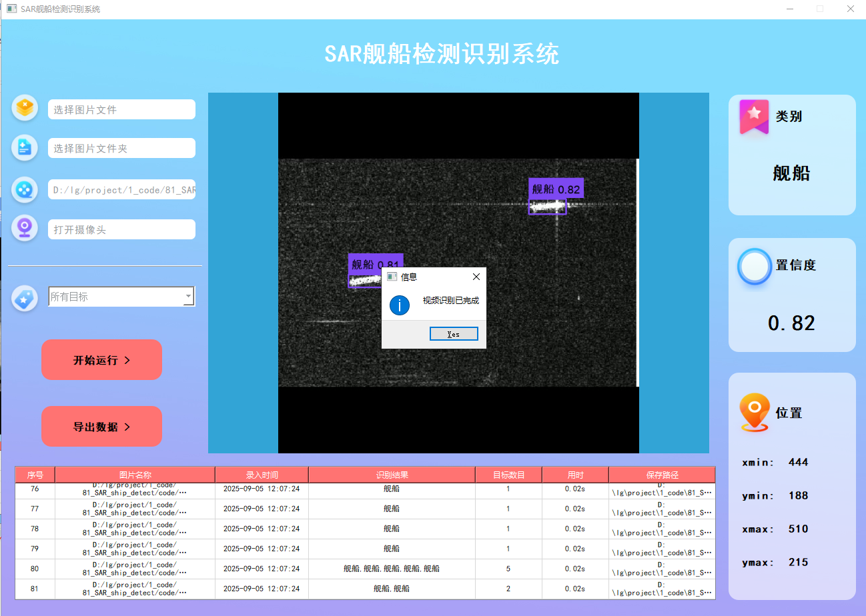This screenshot has width=866, height=616.
Task: Click result cell 舰船,舰船 in row 81
Action: pos(392,589)
